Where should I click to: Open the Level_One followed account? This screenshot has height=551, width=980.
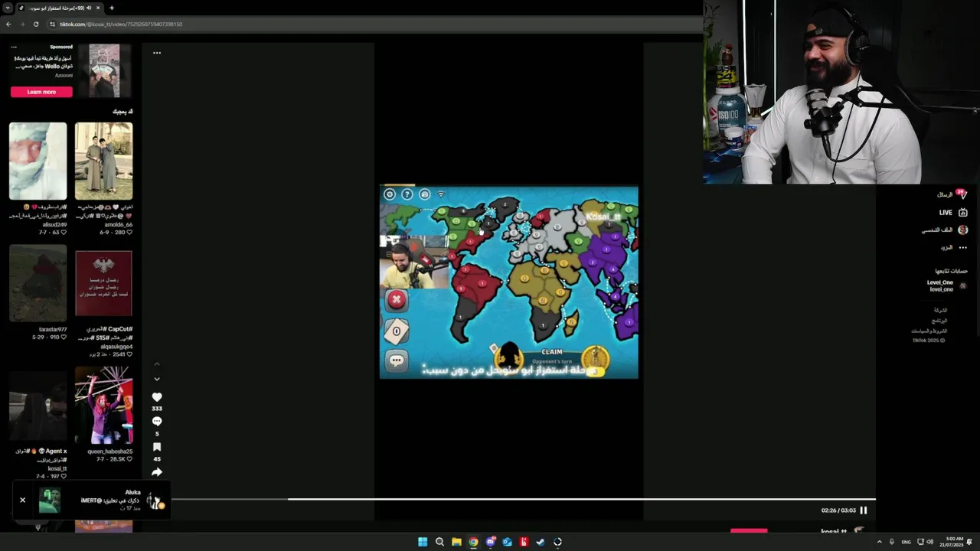click(x=946, y=285)
